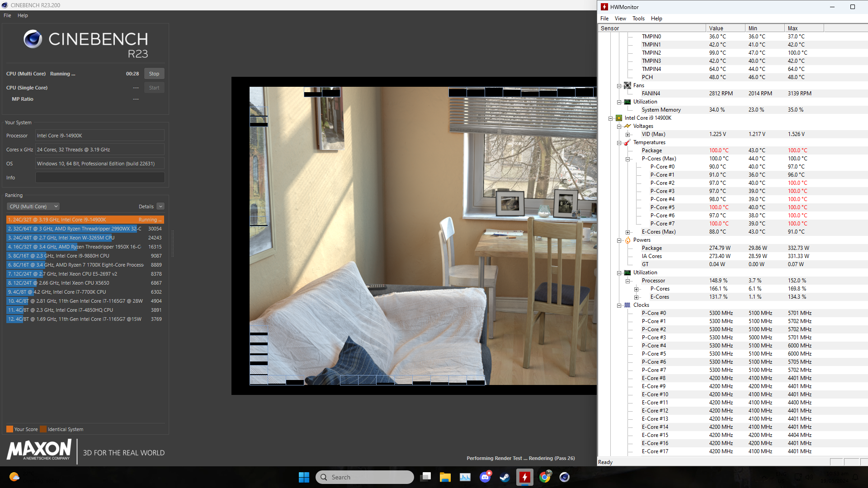Open Task View from the taskbar
868x488 pixels.
pyautogui.click(x=425, y=477)
